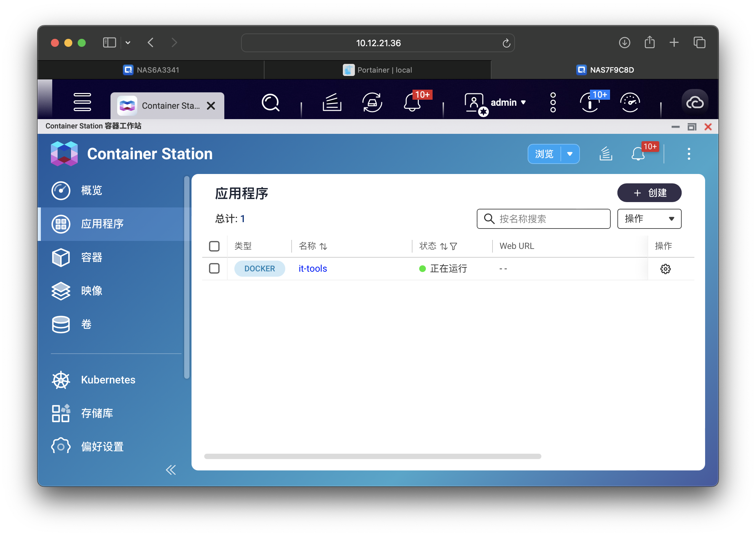Click the Safari address bar 10.12.21.36
The image size is (756, 536).
click(378, 43)
